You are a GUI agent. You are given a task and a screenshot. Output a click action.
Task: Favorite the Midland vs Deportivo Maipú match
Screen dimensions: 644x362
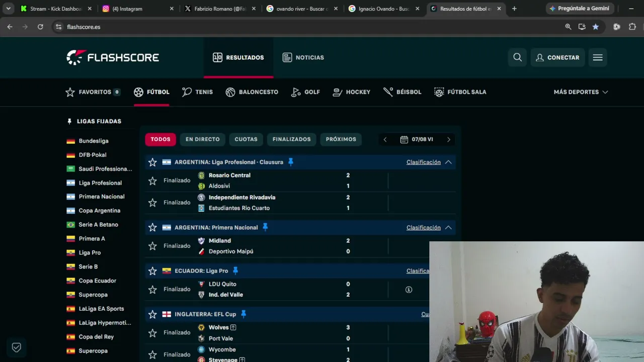152,246
